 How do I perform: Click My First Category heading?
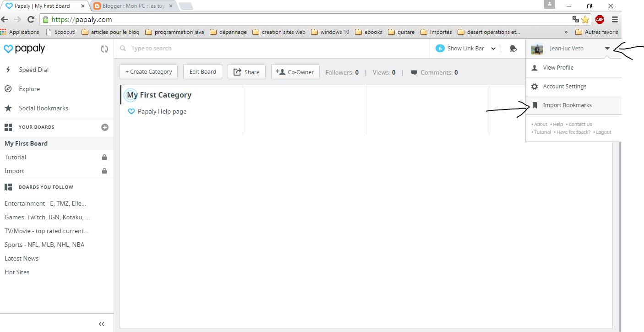coord(159,95)
